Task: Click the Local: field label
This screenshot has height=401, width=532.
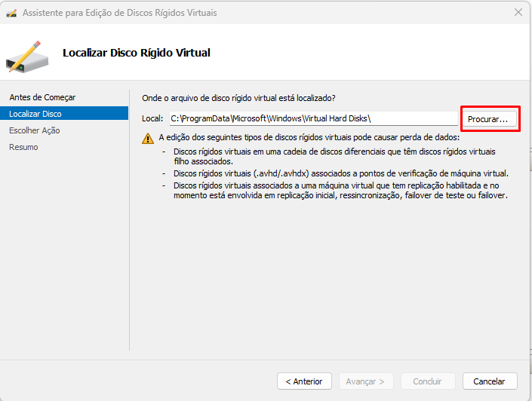Action: [152, 118]
